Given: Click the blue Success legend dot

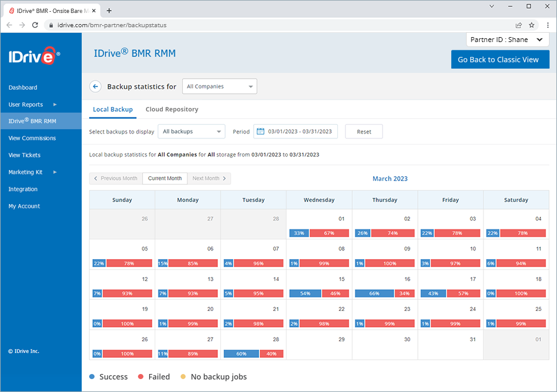Looking at the screenshot, I should [92, 377].
